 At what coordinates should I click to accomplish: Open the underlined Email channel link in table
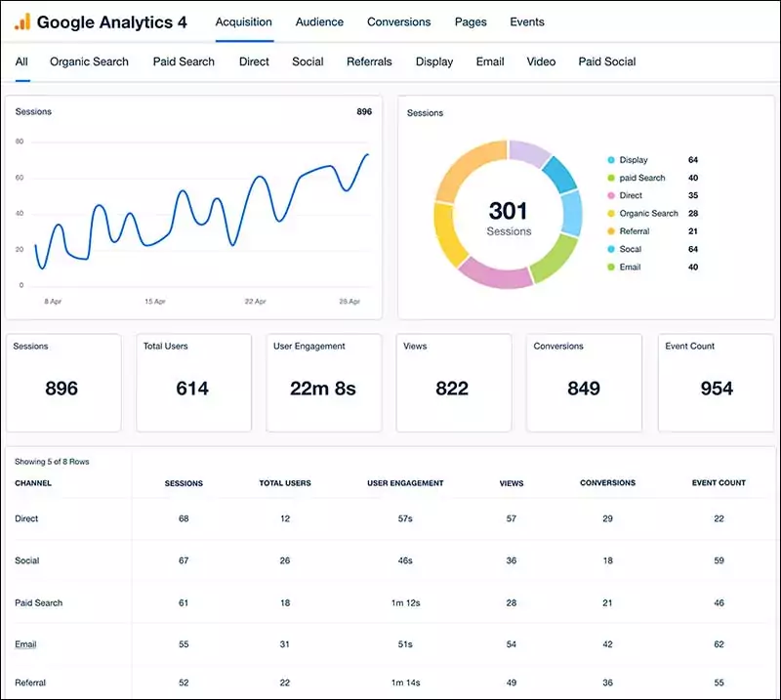pos(25,644)
